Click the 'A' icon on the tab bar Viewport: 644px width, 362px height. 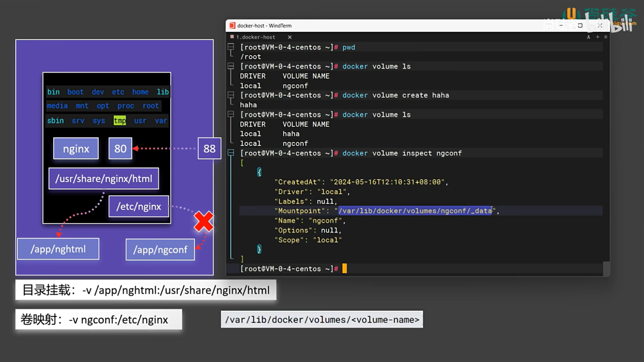(588, 37)
